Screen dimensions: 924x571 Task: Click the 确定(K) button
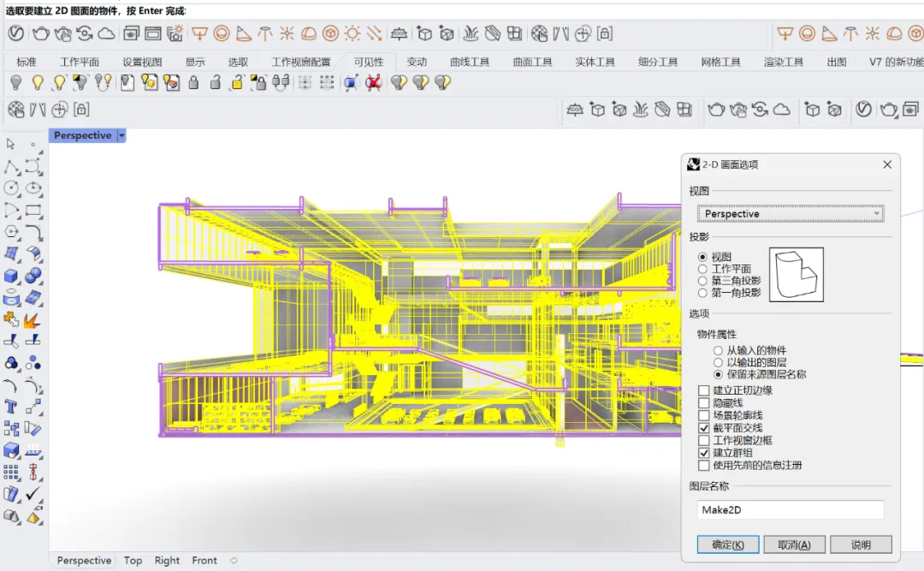point(728,544)
